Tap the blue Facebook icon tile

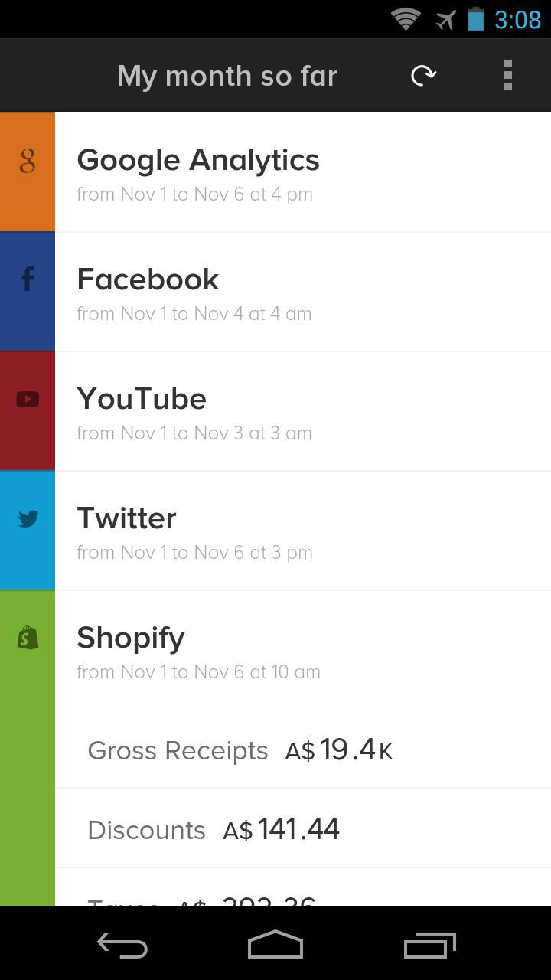coord(28,279)
